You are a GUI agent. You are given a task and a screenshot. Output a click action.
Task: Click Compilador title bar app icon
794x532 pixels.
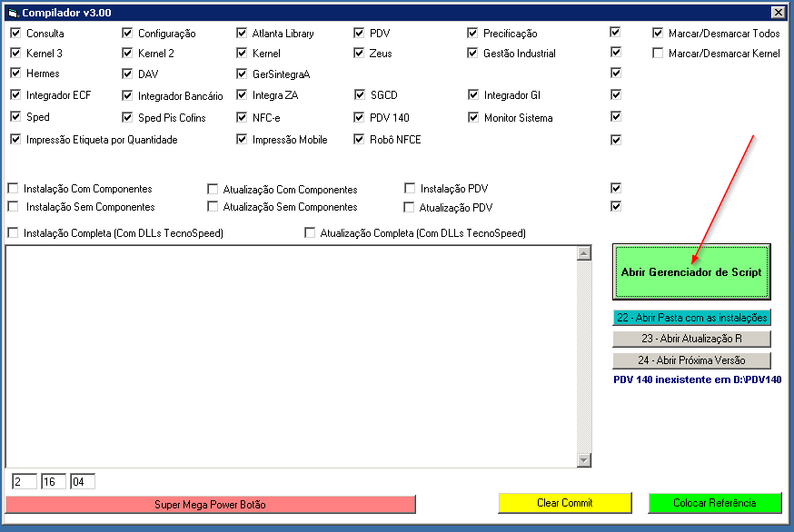(13, 13)
